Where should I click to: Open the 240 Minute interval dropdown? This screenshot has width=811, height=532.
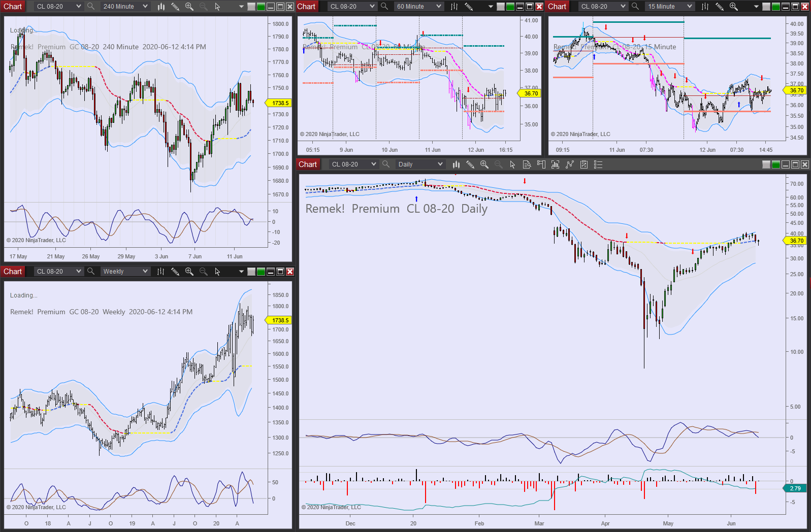pyautogui.click(x=125, y=7)
